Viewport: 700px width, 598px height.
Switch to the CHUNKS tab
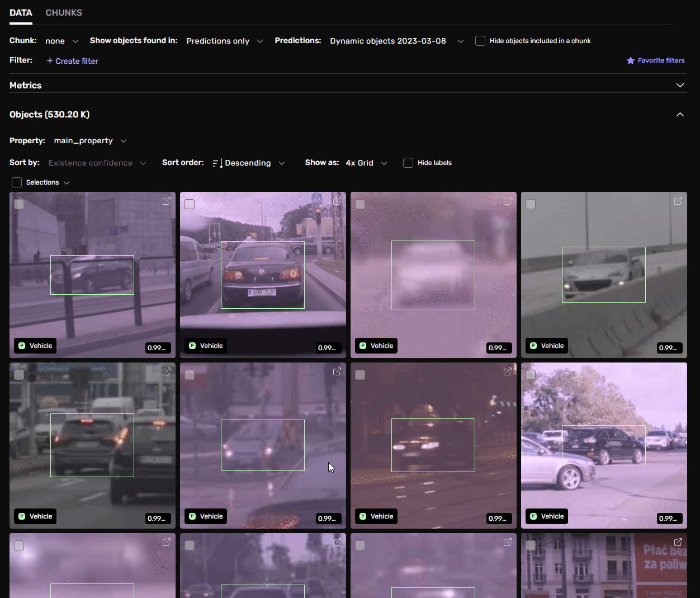64,12
